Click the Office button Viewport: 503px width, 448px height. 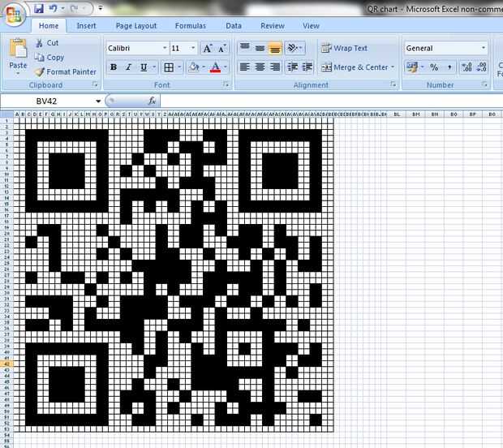coord(14,15)
